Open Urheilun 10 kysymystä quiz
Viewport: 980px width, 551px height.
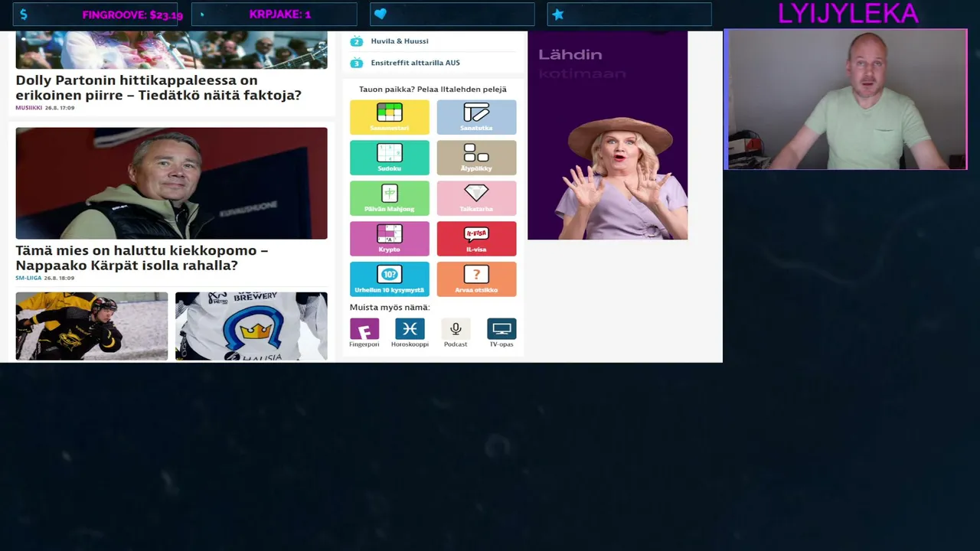390,279
